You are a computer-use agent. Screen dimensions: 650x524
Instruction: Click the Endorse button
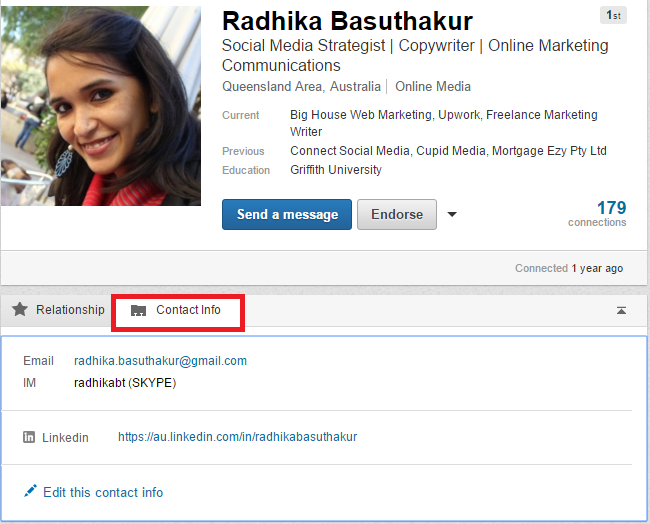click(397, 214)
